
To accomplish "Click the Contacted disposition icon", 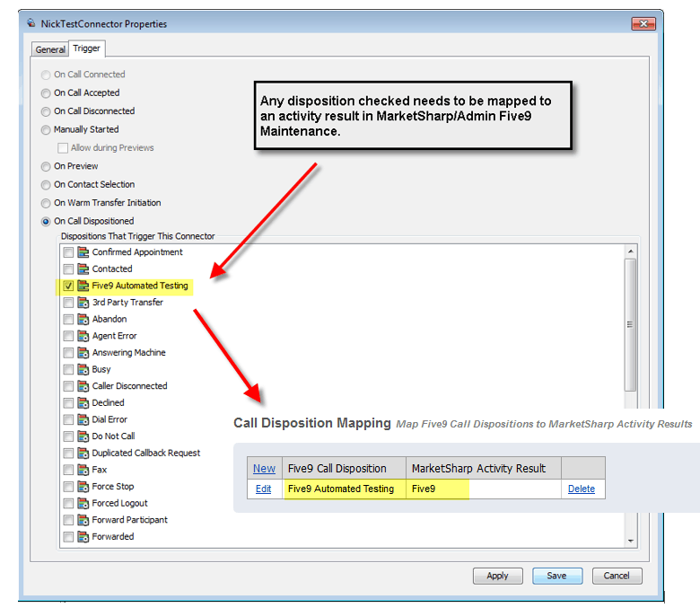I will tap(83, 269).
